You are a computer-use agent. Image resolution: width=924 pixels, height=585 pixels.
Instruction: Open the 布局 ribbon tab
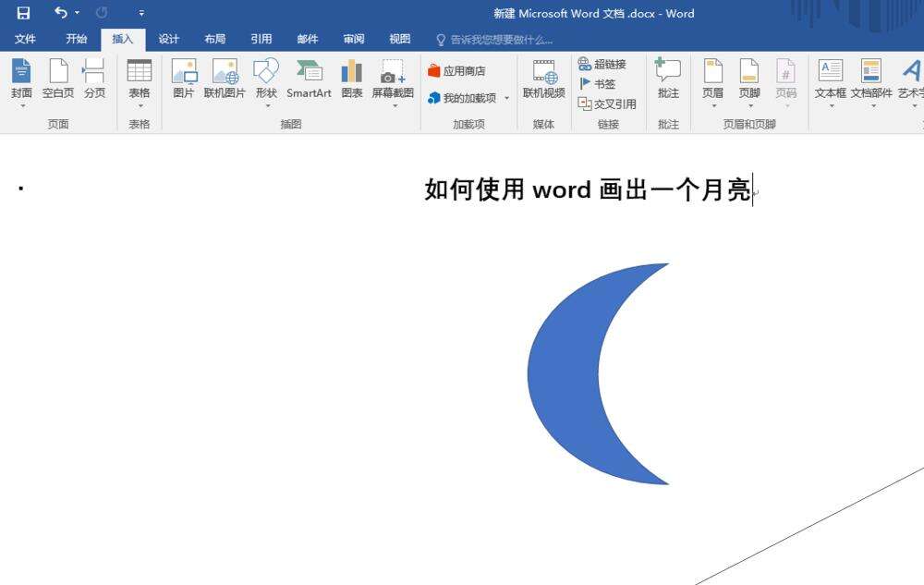[214, 39]
